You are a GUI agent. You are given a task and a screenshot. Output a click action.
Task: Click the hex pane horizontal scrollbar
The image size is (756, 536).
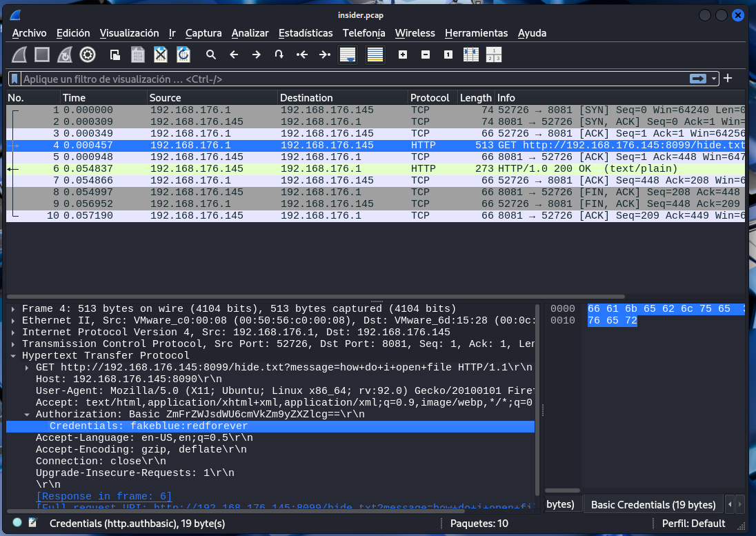tap(562, 490)
